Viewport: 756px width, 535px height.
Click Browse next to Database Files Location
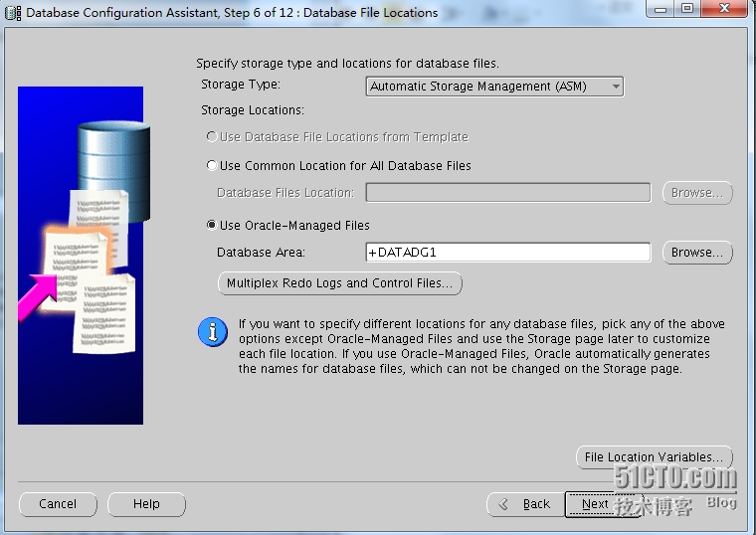(697, 193)
